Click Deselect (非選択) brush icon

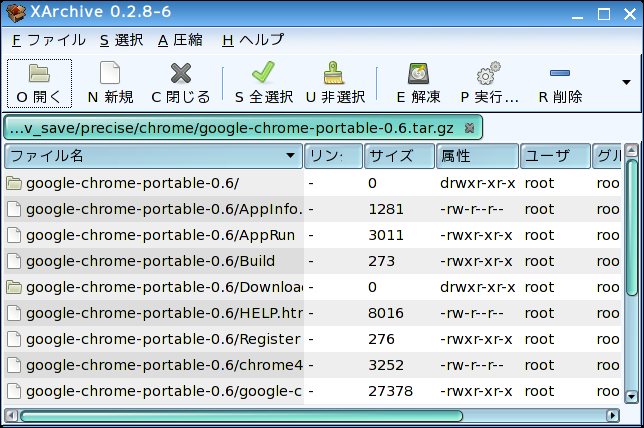click(334, 73)
